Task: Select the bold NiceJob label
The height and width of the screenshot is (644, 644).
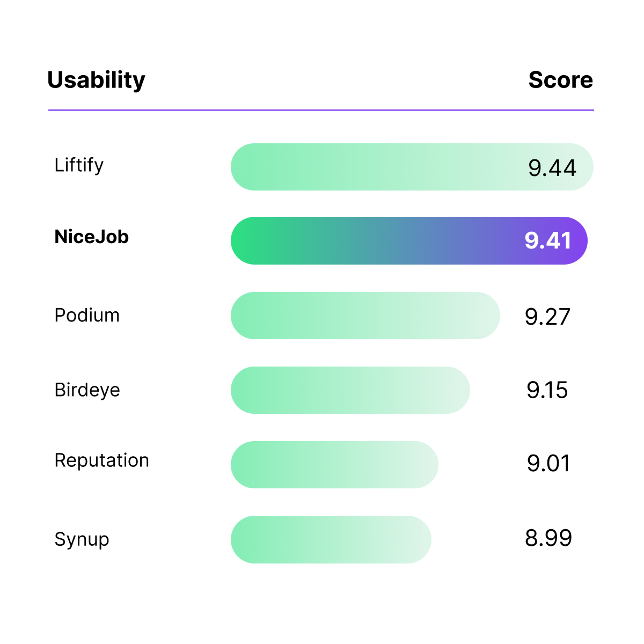Action: 92,237
